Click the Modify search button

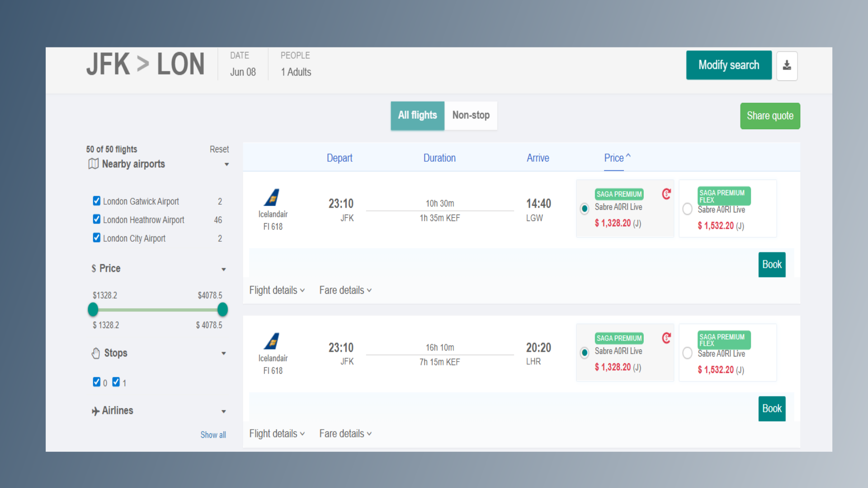(x=728, y=65)
